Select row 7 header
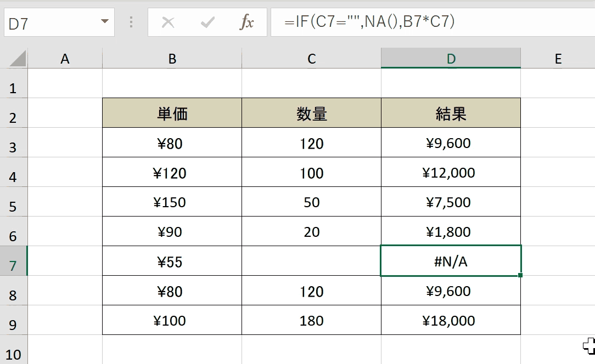The width and height of the screenshot is (595, 364). pyautogui.click(x=13, y=261)
